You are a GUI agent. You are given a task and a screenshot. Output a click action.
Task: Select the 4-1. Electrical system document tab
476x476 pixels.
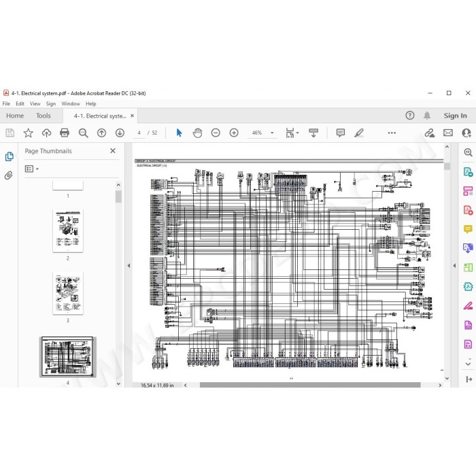[100, 116]
